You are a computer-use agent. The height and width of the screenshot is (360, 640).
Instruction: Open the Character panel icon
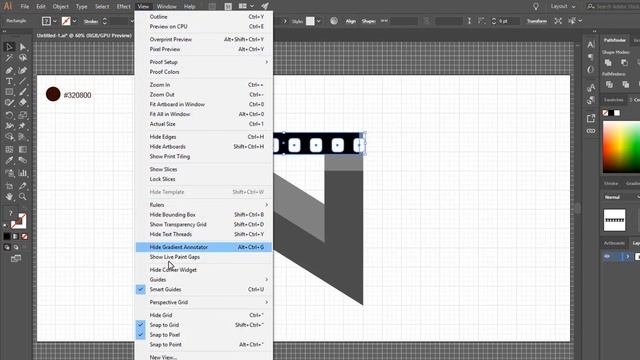point(591,44)
